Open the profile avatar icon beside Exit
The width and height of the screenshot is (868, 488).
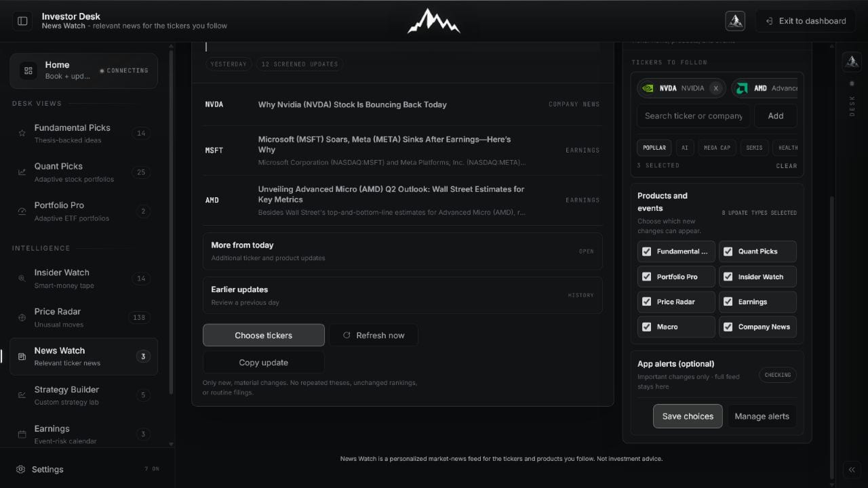tap(735, 21)
